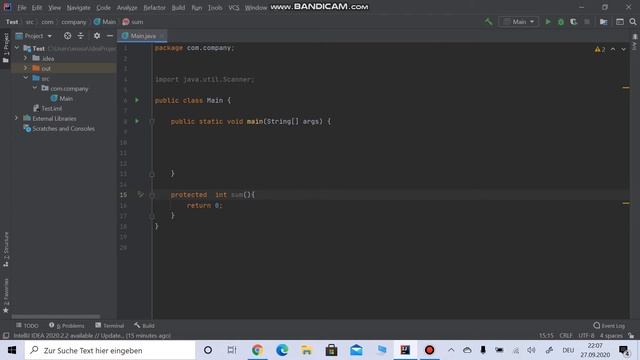The image size is (640, 360).
Task: Collapse the src folder
Action: pyautogui.click(x=26, y=78)
